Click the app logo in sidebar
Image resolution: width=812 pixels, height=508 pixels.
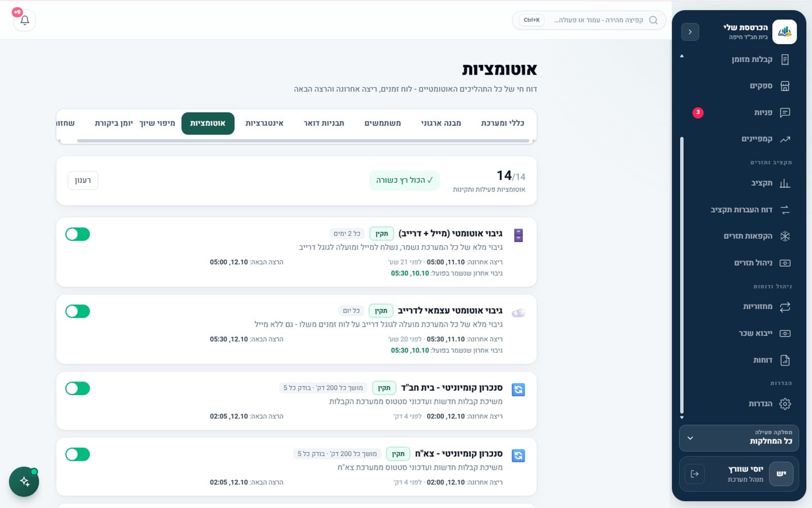coord(784,32)
